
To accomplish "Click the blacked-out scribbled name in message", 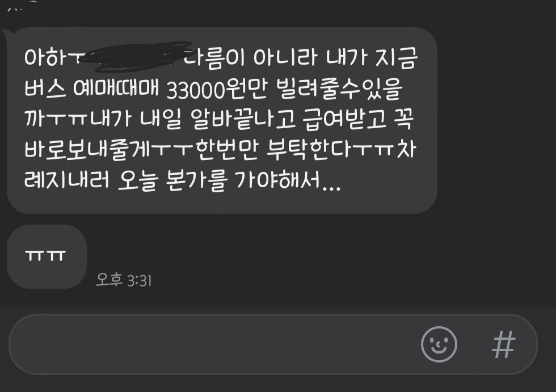I will (135, 56).
